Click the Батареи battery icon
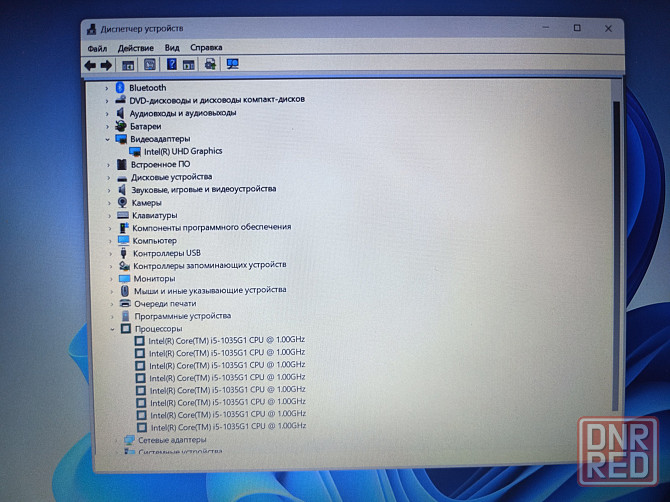Image resolution: width=670 pixels, height=502 pixels. tap(121, 126)
